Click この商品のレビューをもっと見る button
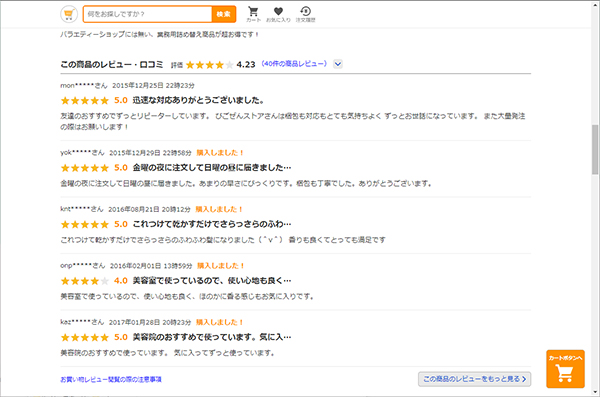 point(474,379)
